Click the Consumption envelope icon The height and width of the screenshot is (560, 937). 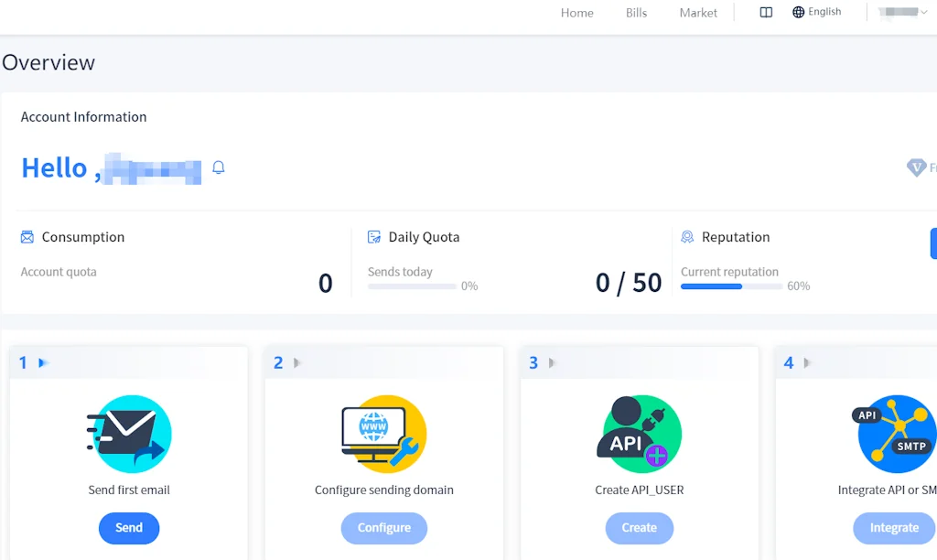point(27,236)
